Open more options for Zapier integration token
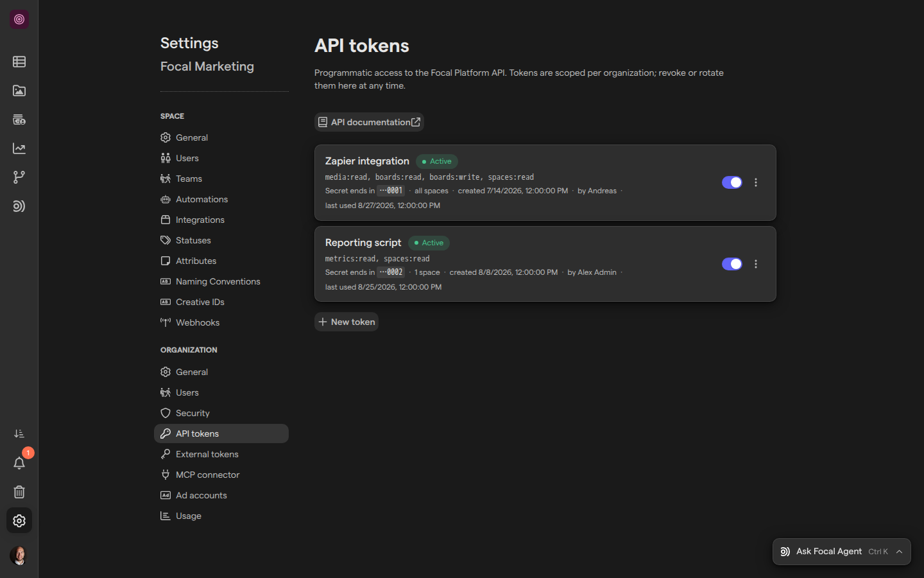Image resolution: width=924 pixels, height=578 pixels. (756, 182)
